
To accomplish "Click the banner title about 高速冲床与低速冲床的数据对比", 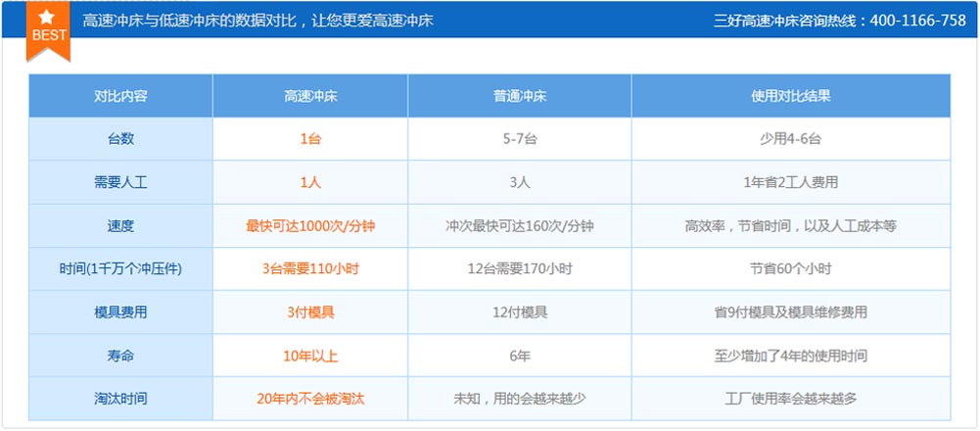I will (x=258, y=21).
